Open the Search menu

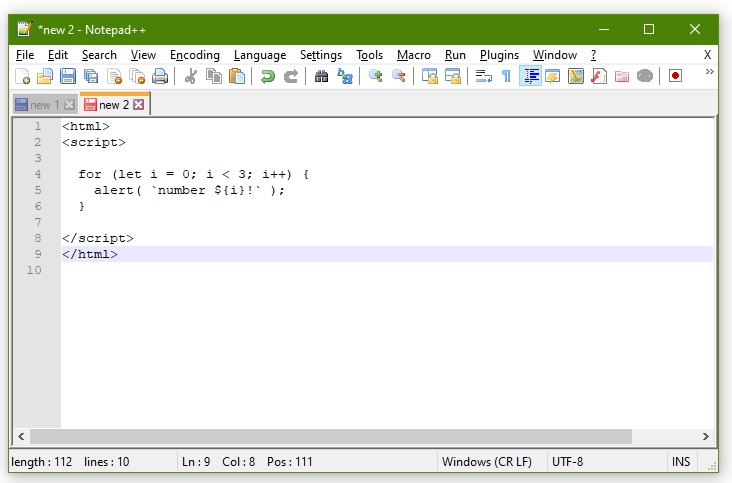tap(99, 55)
